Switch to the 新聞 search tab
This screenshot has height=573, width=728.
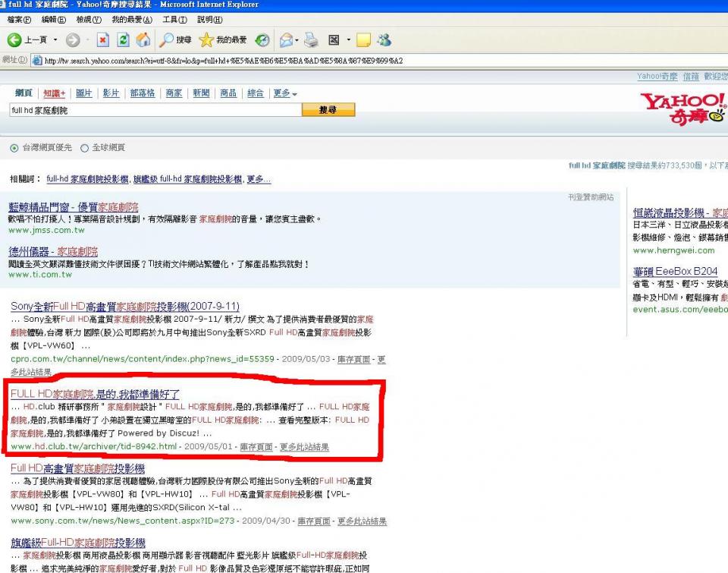(201, 93)
